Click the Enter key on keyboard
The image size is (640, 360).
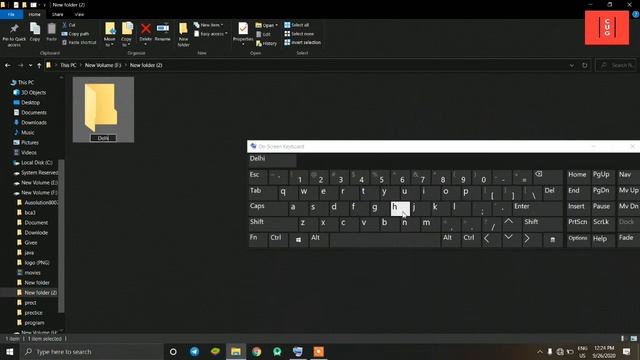[538, 208]
